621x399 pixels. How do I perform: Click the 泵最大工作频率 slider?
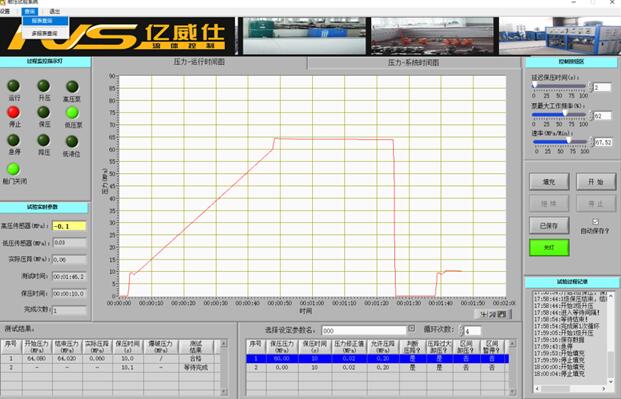click(559, 114)
